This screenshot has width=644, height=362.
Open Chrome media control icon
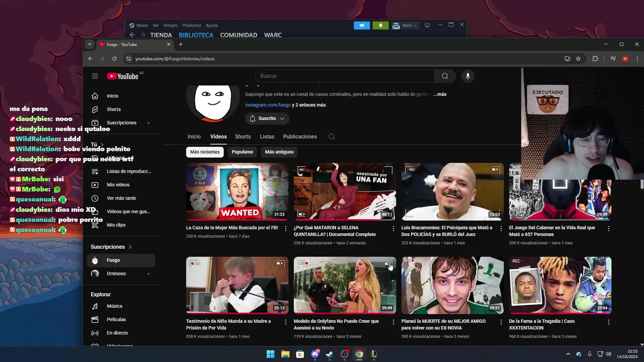(x=613, y=59)
